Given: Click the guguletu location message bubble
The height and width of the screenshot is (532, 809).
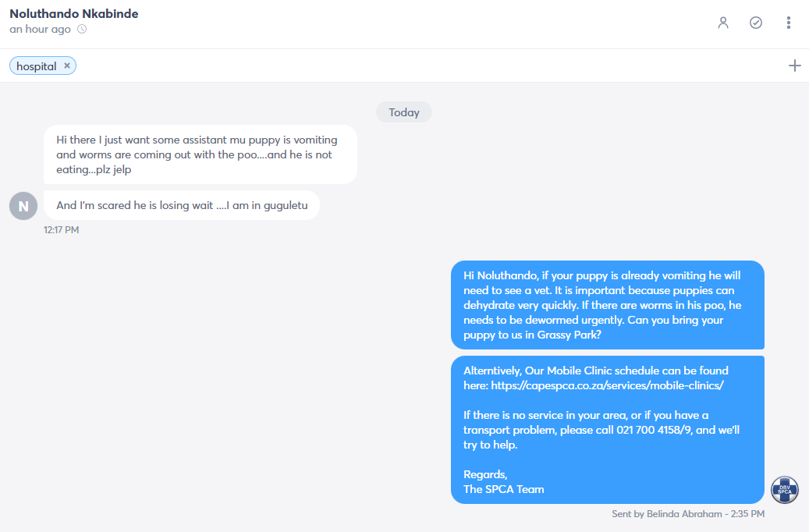Looking at the screenshot, I should pos(182,205).
